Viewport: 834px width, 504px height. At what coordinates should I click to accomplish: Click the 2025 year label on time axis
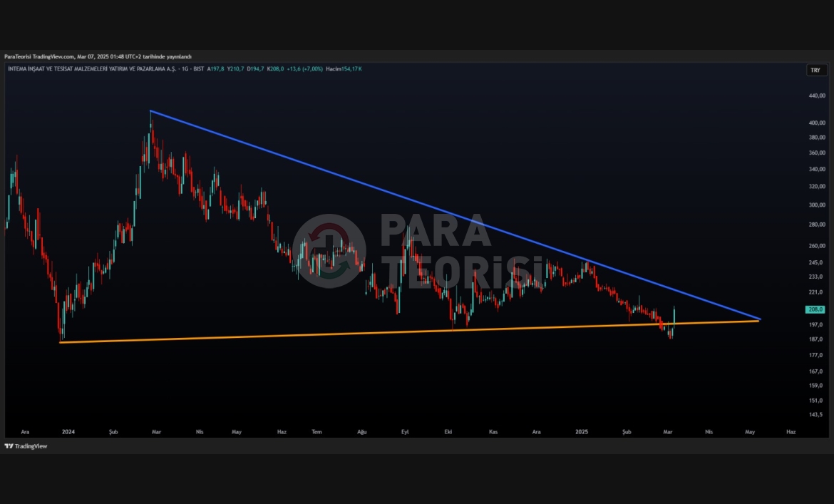pyautogui.click(x=582, y=432)
